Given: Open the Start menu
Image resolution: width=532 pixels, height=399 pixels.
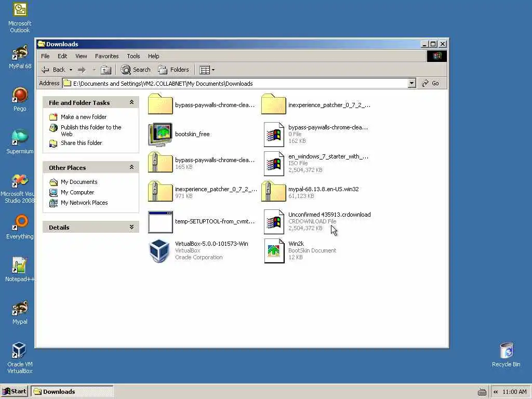Looking at the screenshot, I should click(14, 392).
